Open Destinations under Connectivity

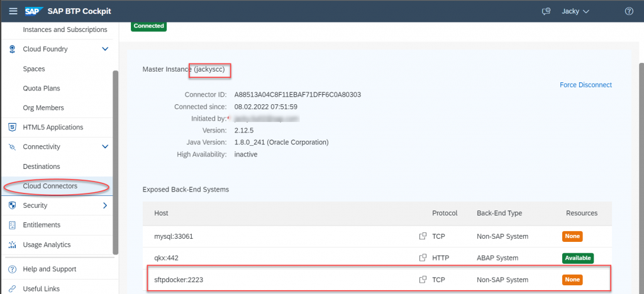tap(42, 166)
